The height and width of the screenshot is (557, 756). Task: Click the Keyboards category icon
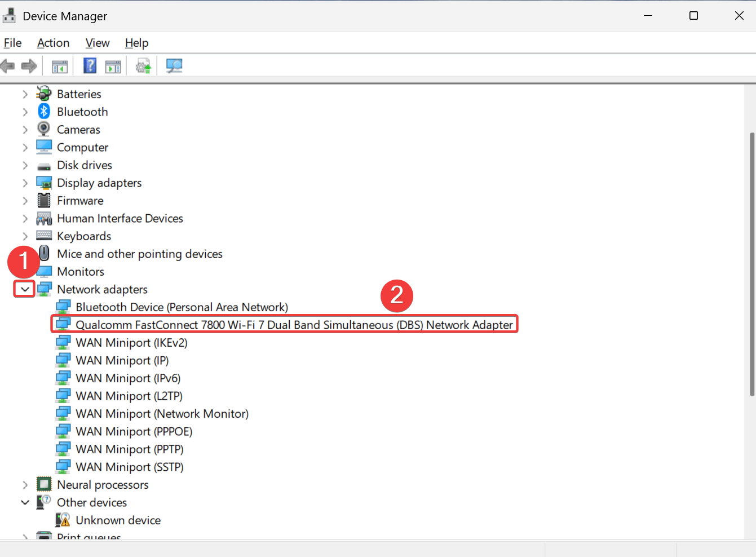point(44,236)
